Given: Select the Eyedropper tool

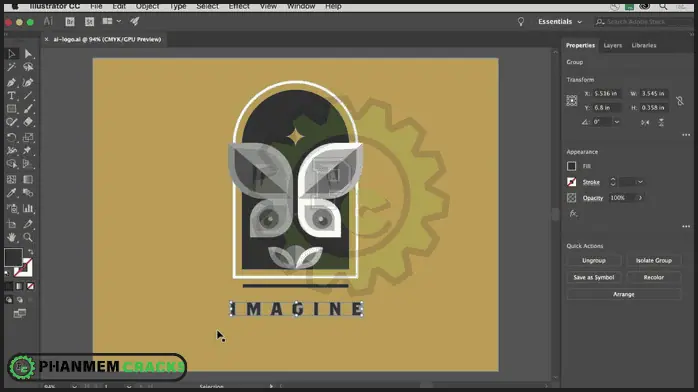Looking at the screenshot, I should click(12, 193).
